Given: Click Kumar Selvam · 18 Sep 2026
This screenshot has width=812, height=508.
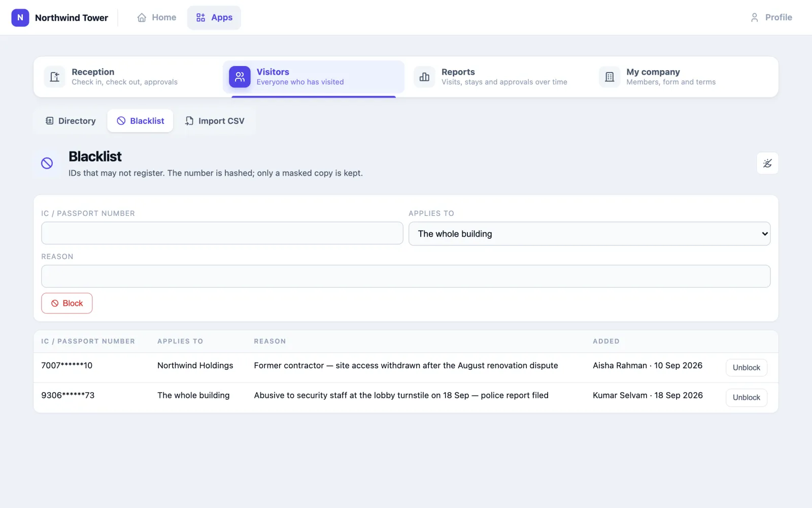Looking at the screenshot, I should pyautogui.click(x=648, y=396).
